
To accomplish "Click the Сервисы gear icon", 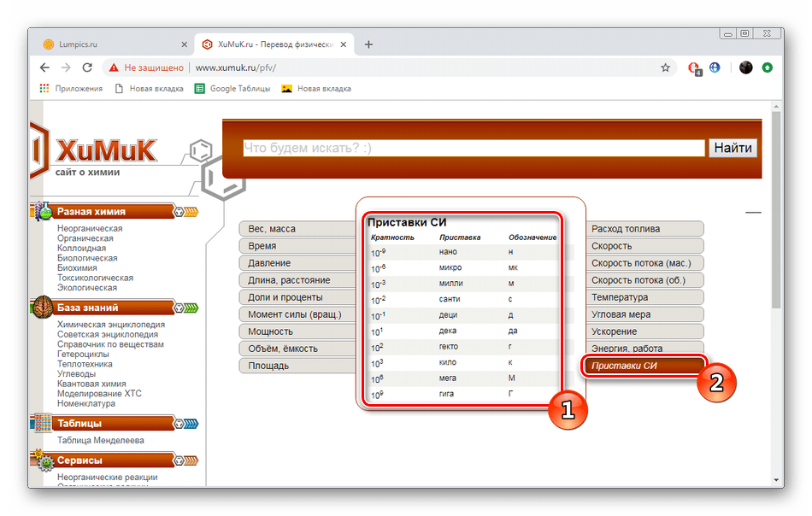I will 45,460.
